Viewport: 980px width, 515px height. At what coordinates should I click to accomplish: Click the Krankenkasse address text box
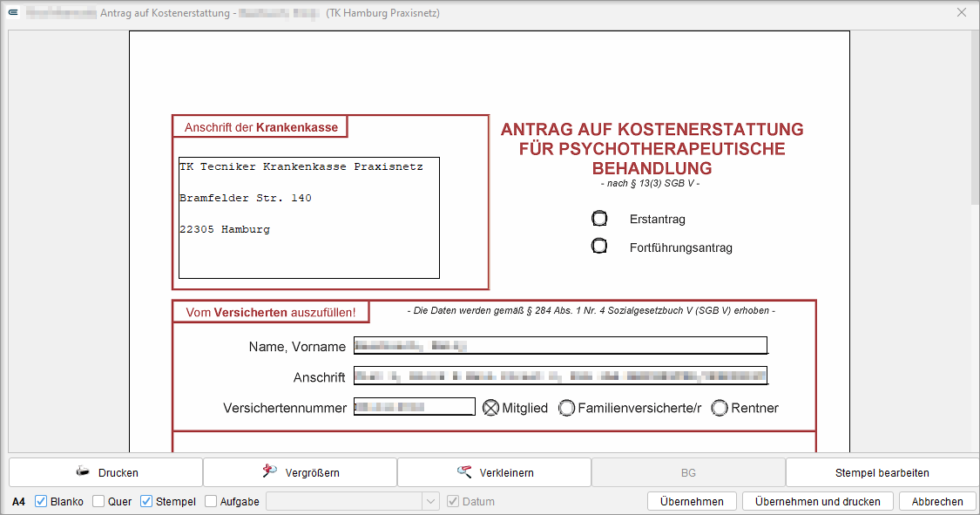point(308,218)
